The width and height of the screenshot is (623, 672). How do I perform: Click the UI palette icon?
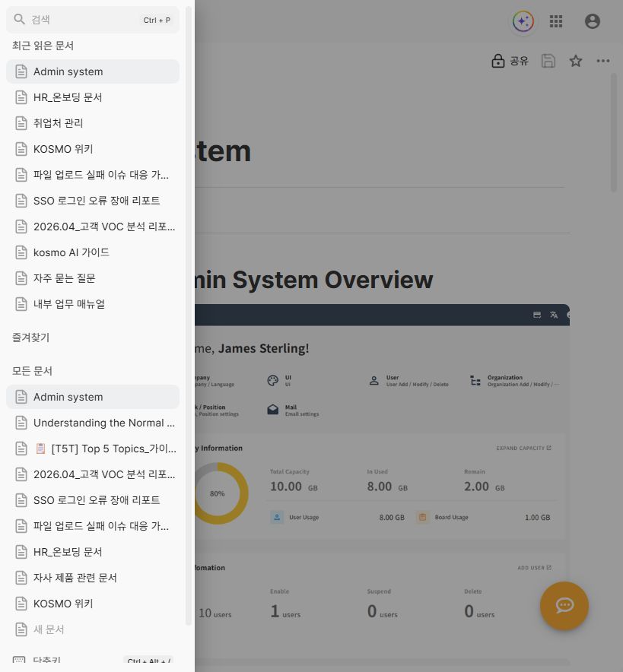pos(272,381)
